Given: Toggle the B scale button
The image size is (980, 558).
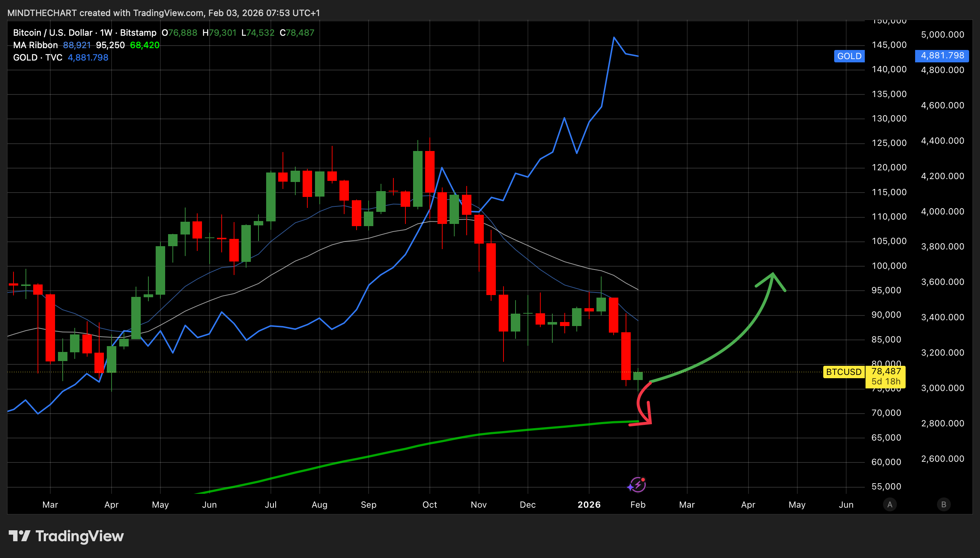Looking at the screenshot, I should click(944, 504).
